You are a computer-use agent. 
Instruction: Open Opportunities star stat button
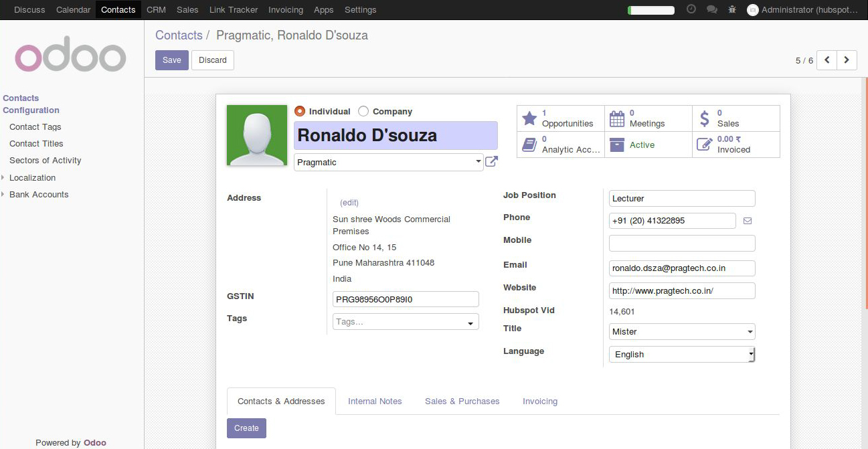[x=561, y=118]
